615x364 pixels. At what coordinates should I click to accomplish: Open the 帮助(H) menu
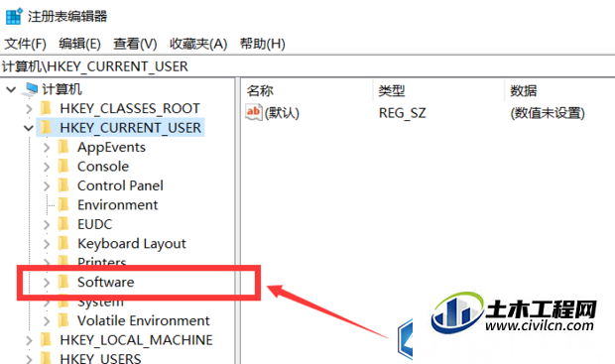[263, 44]
